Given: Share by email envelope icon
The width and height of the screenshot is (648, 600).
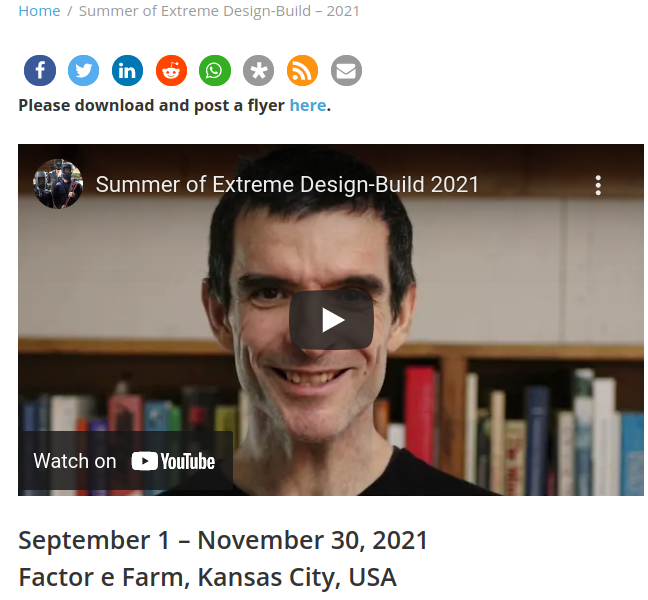Looking at the screenshot, I should [x=346, y=71].
